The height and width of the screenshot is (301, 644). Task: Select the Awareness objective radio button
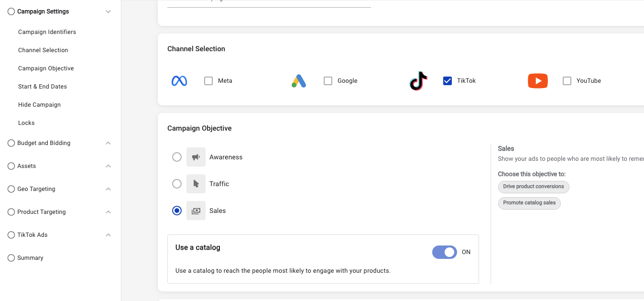pos(177,157)
